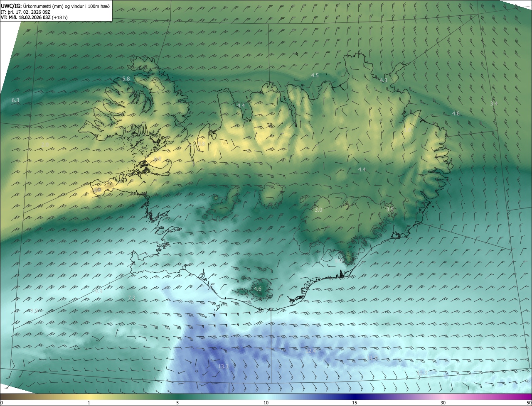Click the 5 tick on the color scale
The image size is (532, 406).
point(177,403)
